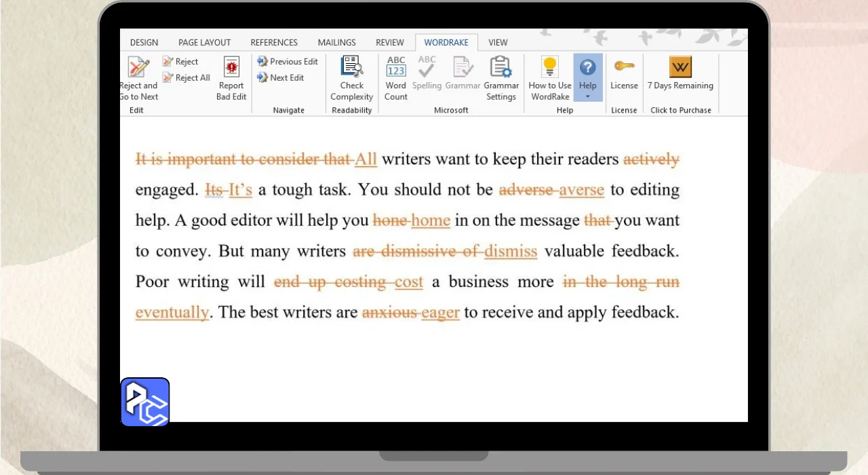The width and height of the screenshot is (868, 475).
Task: Open the Mailings tab
Action: point(336,43)
